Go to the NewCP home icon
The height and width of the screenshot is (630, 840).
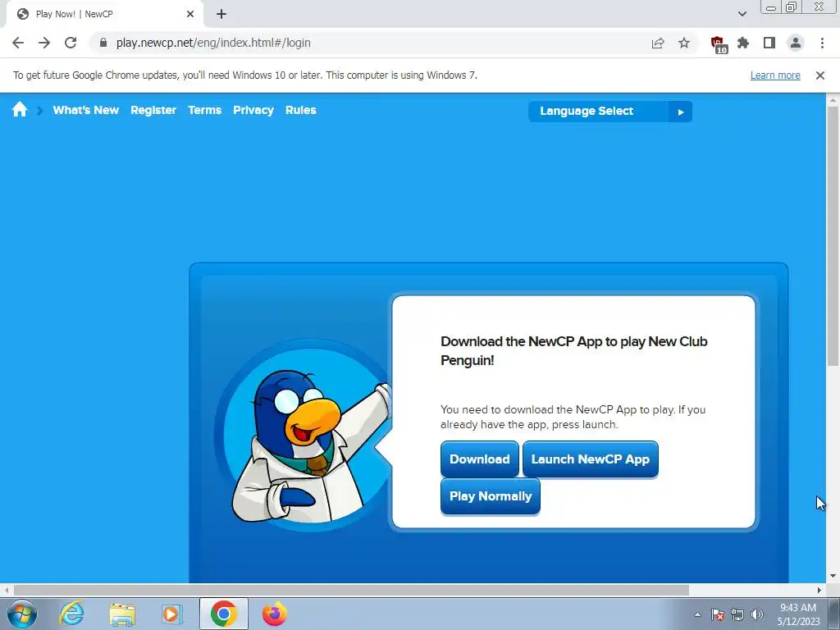tap(20, 110)
